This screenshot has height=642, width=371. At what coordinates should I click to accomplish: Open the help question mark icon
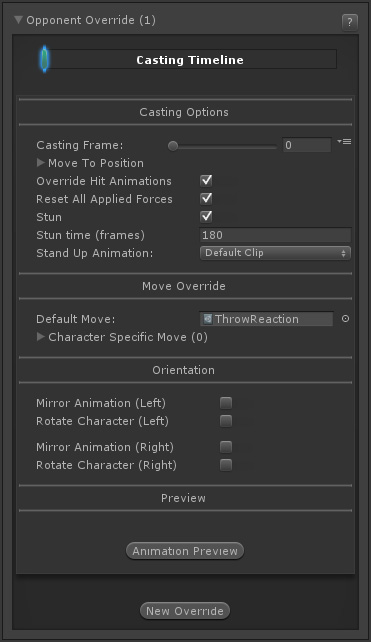pyautogui.click(x=349, y=22)
